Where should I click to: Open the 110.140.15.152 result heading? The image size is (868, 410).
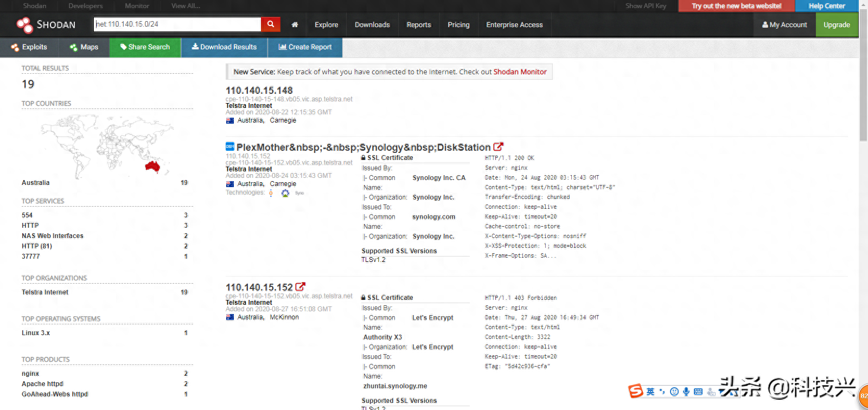(x=259, y=287)
